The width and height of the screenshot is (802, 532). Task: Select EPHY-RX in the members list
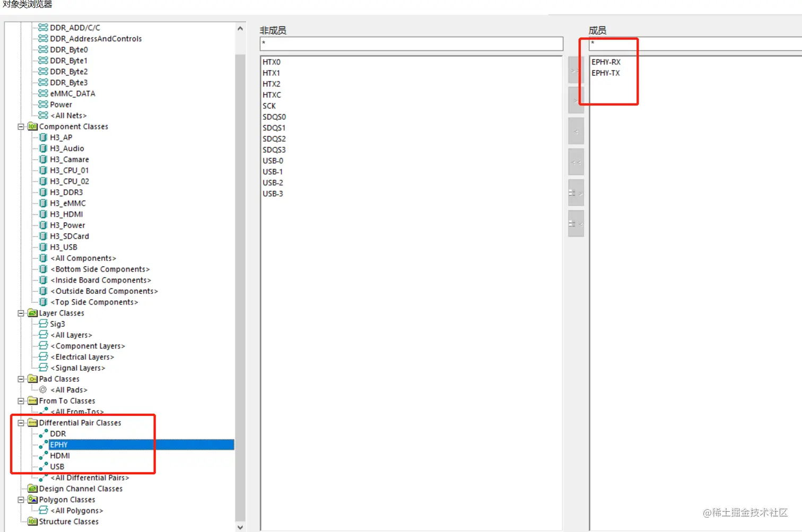[x=606, y=62]
